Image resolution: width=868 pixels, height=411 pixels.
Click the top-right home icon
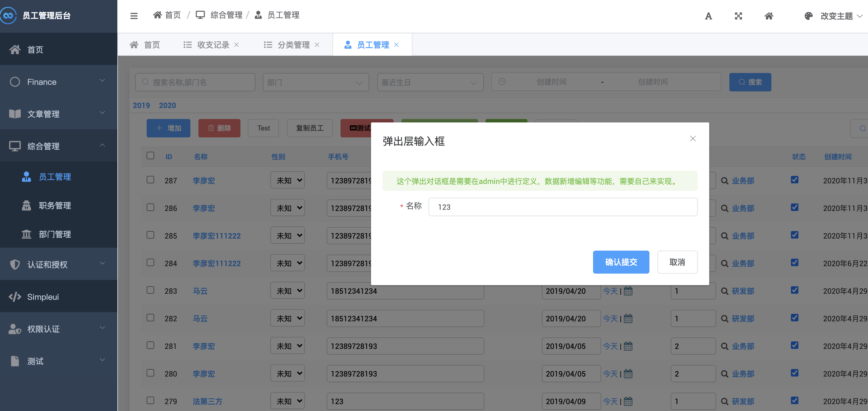768,16
